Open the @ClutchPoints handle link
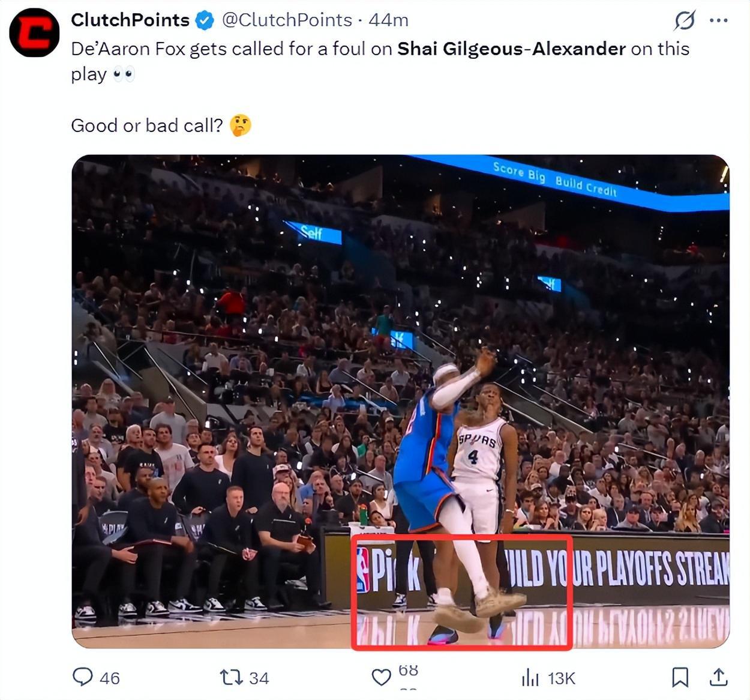The width and height of the screenshot is (750, 700). [x=287, y=20]
